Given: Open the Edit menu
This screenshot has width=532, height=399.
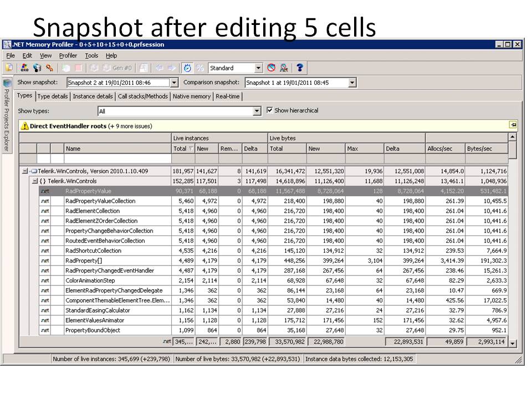Looking at the screenshot, I should pyautogui.click(x=27, y=55).
